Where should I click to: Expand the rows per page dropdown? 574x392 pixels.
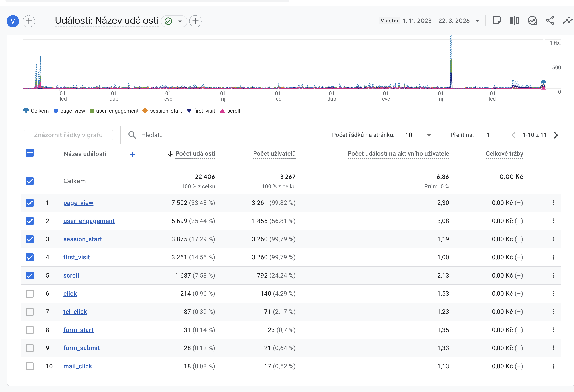(x=429, y=135)
